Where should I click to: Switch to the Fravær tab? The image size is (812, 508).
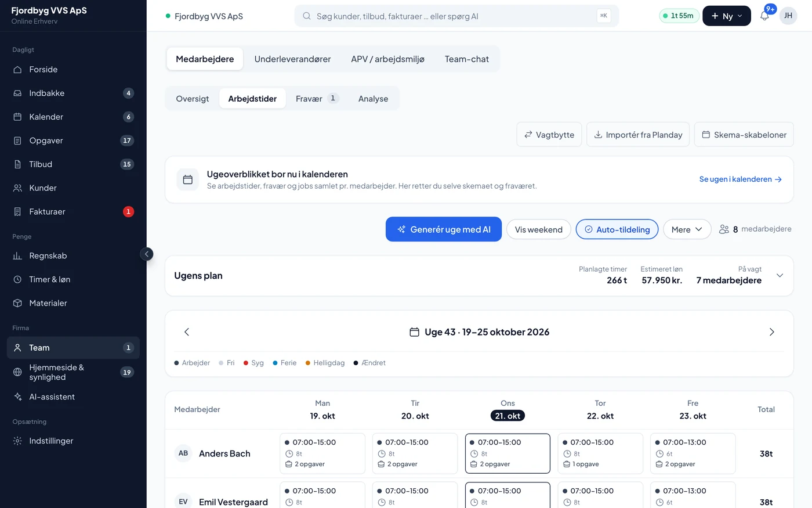pos(317,99)
